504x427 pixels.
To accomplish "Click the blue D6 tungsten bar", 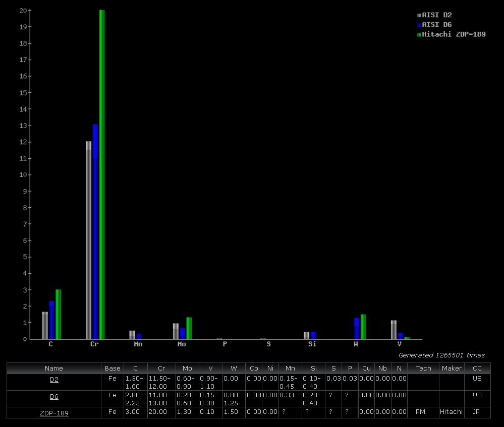I will (x=357, y=328).
